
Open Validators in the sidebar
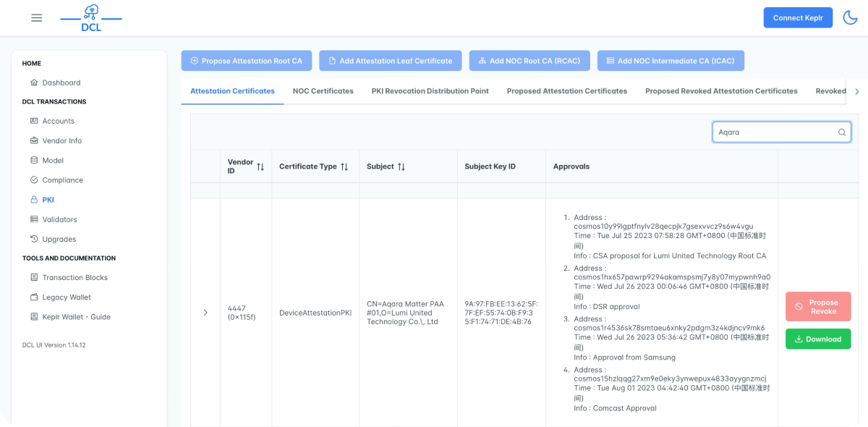point(59,219)
